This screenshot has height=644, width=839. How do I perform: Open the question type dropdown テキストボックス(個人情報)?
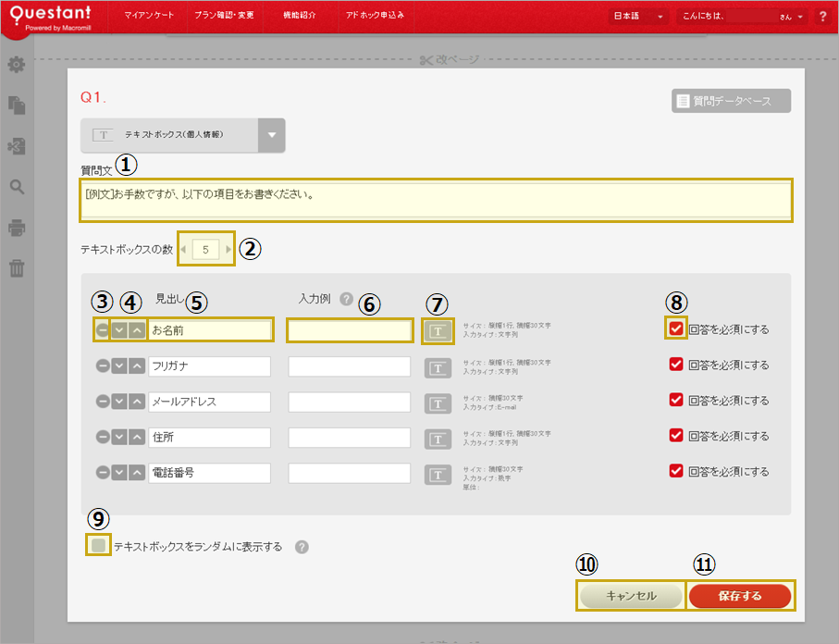click(x=271, y=135)
